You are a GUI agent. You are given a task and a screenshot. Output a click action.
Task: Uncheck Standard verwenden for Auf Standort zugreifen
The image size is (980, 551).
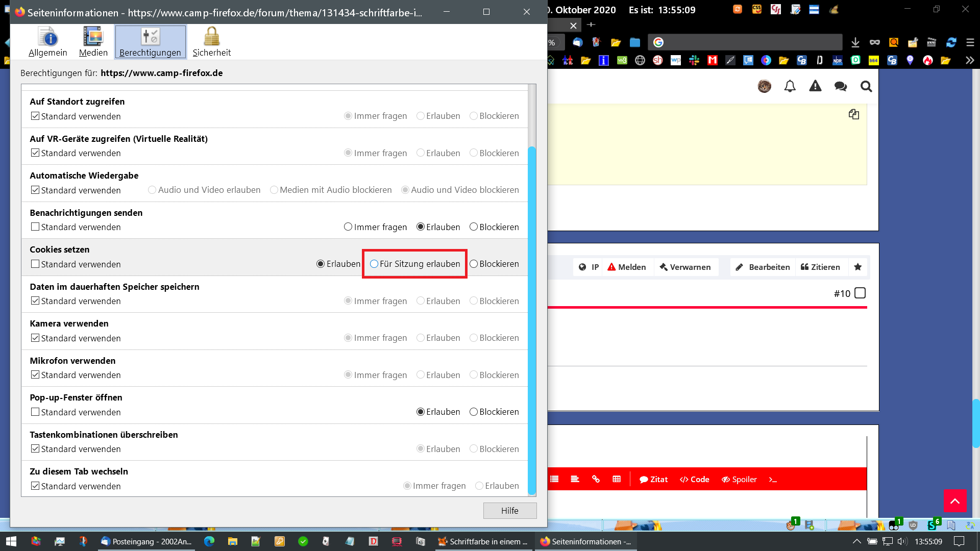tap(35, 116)
